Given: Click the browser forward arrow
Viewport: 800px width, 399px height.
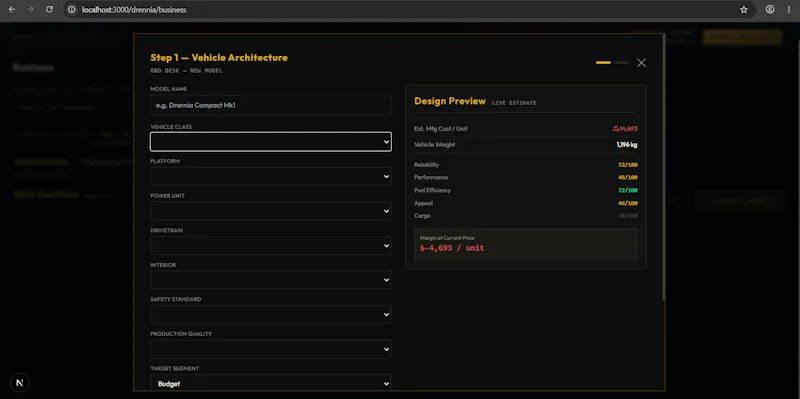Looking at the screenshot, I should pyautogui.click(x=31, y=10).
